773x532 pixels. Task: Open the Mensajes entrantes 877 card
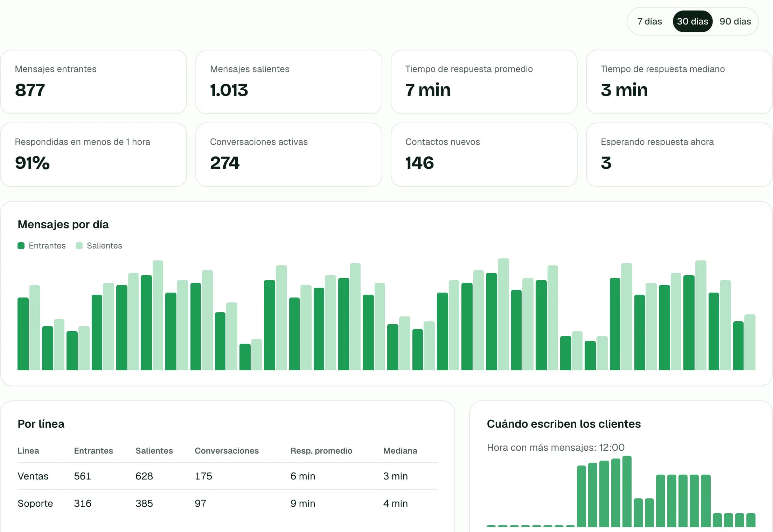[x=93, y=82]
